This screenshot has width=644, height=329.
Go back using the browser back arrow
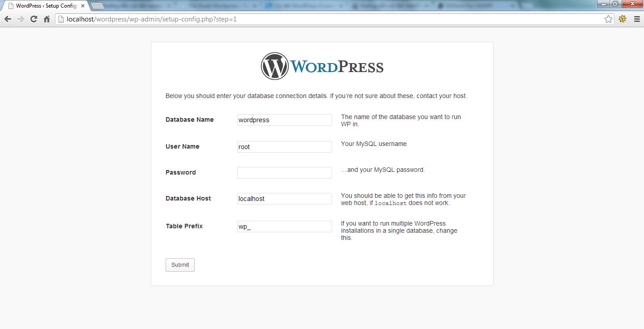click(8, 19)
